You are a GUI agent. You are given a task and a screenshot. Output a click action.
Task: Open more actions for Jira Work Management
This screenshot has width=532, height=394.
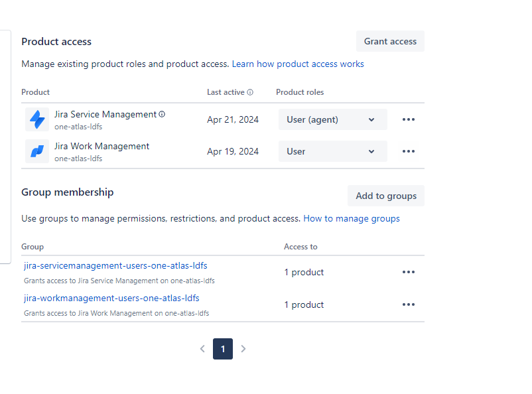click(409, 151)
